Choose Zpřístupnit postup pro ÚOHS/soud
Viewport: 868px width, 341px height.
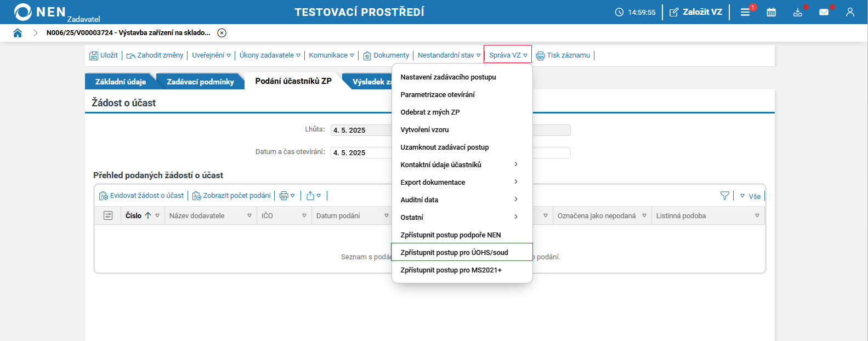tap(462, 252)
